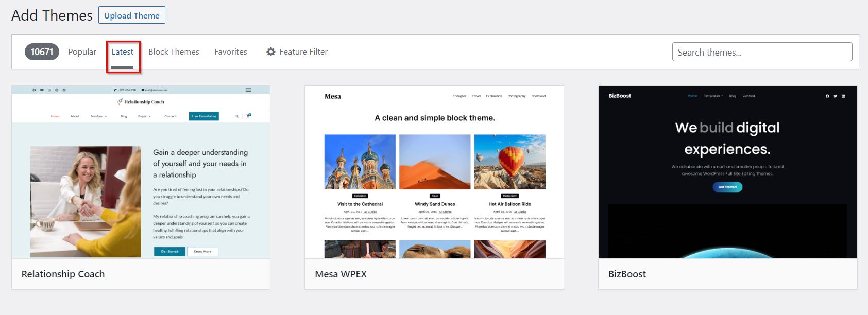Select the Latest themes tab

(123, 52)
